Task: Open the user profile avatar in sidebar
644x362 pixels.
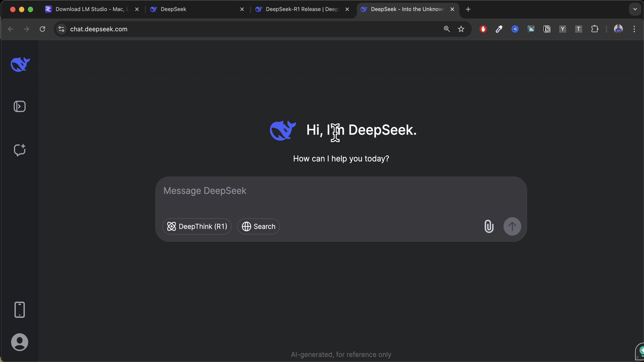Action: point(19,342)
